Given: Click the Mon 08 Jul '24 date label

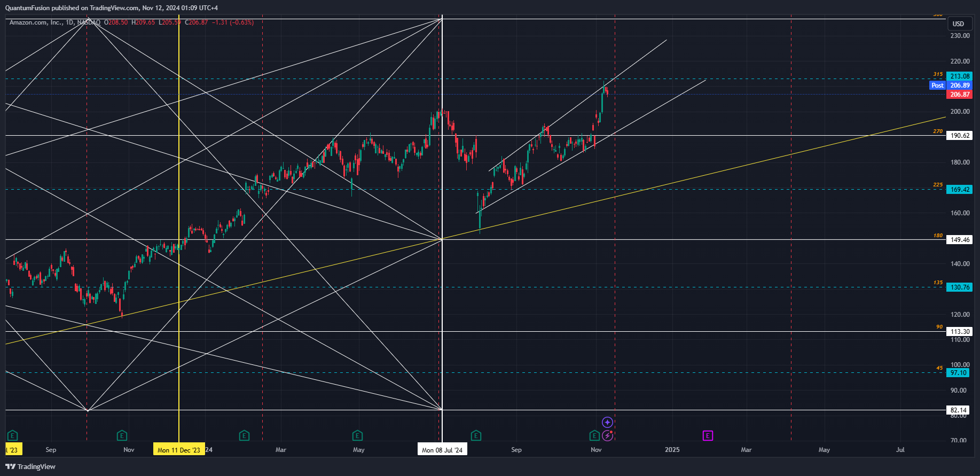Looking at the screenshot, I should pos(442,450).
